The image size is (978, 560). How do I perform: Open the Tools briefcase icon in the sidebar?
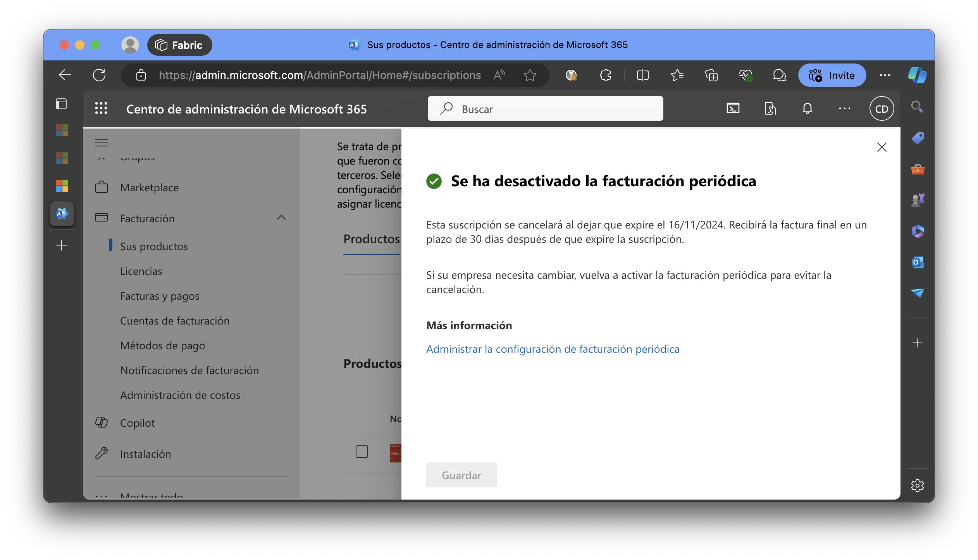click(x=917, y=169)
